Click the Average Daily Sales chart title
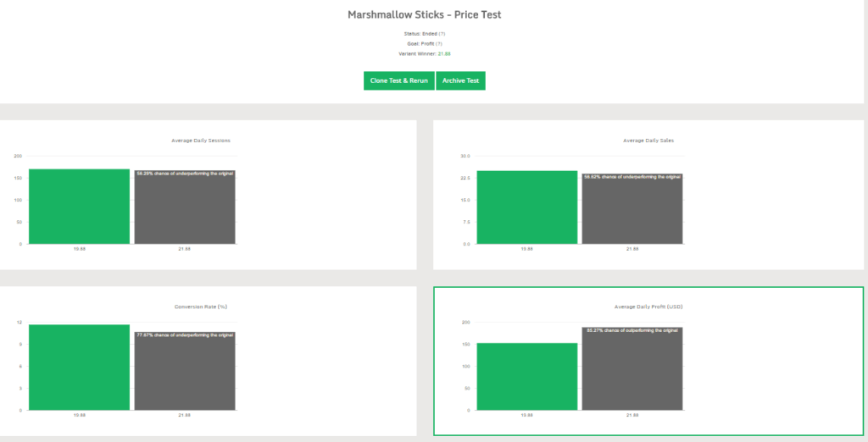 click(x=648, y=140)
